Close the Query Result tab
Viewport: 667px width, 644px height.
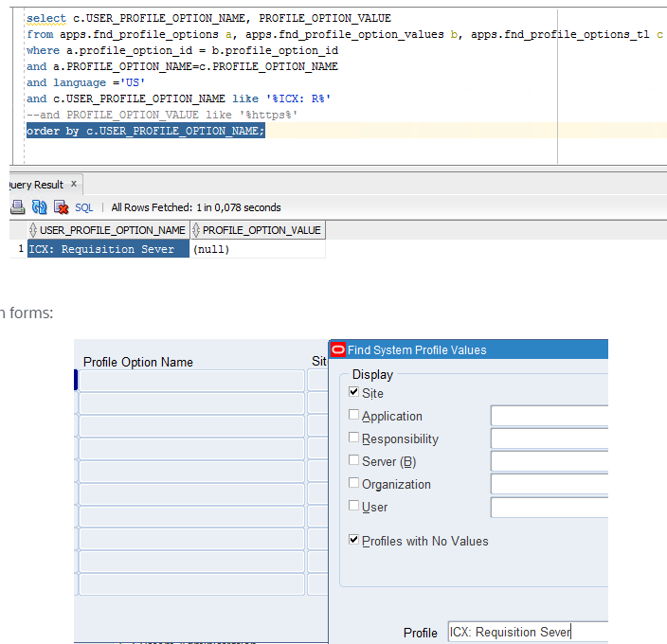point(74,185)
